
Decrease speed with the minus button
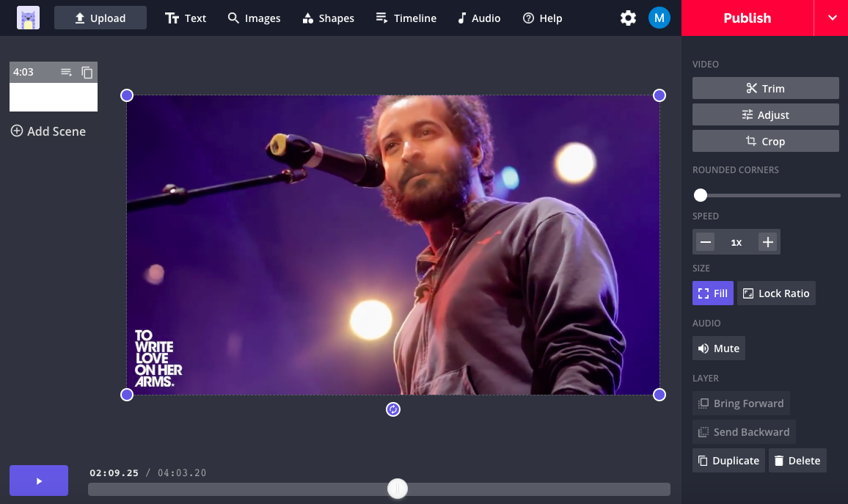[x=706, y=242]
